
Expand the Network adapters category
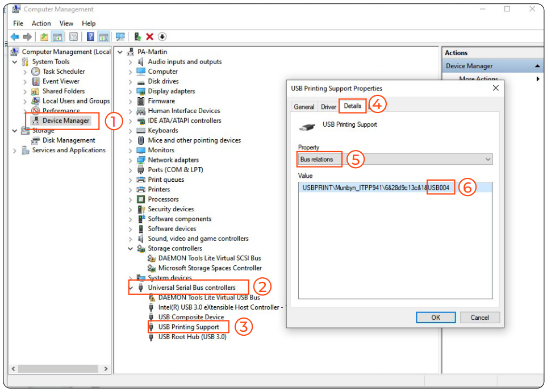[131, 160]
